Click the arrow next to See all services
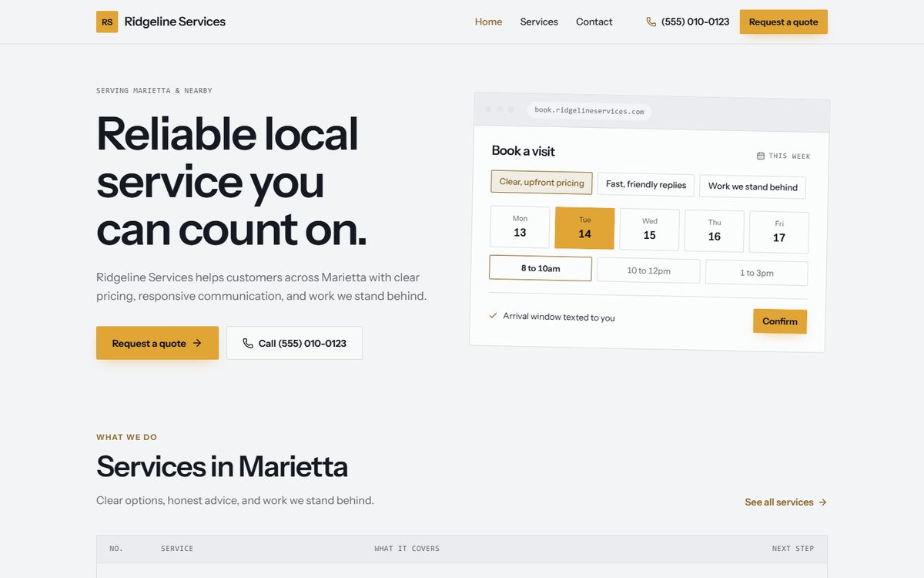924x578 pixels. click(x=822, y=502)
